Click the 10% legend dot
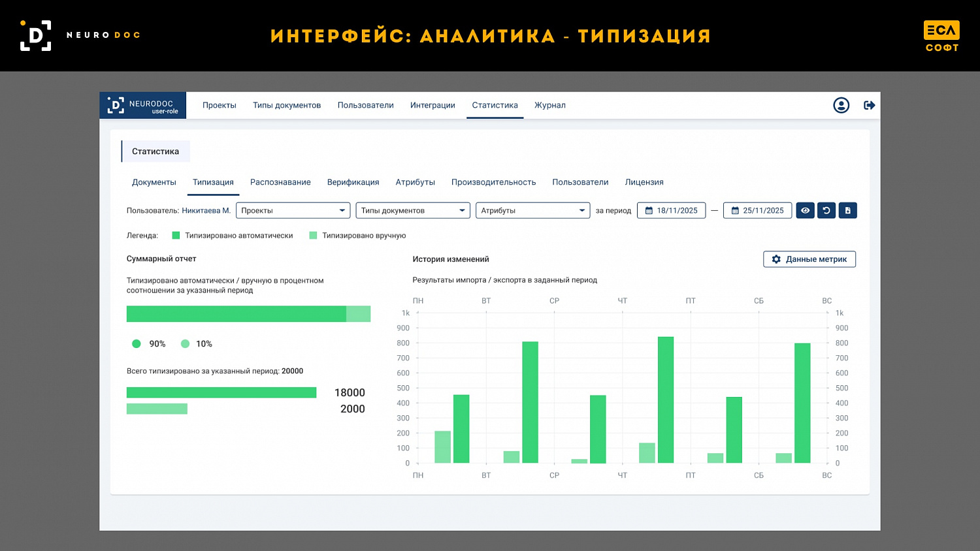 (x=186, y=344)
